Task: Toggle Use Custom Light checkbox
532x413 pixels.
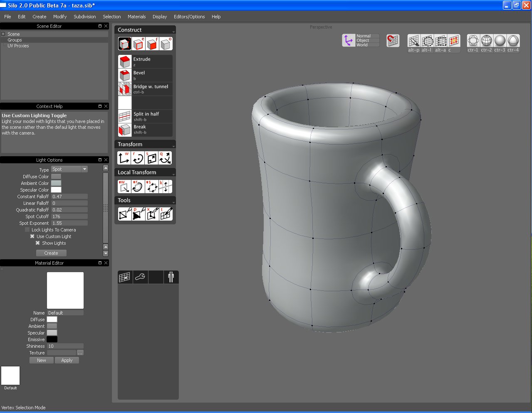Action: click(x=32, y=236)
